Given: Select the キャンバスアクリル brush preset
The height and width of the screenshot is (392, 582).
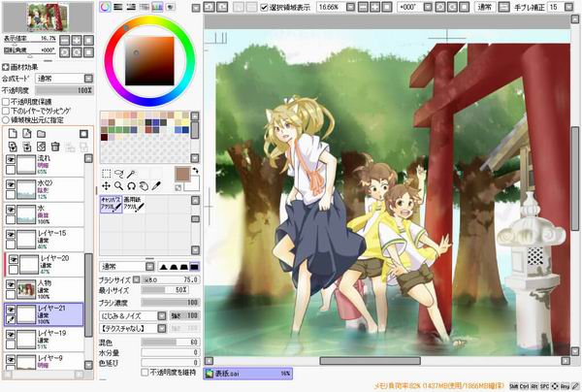Looking at the screenshot, I should click(111, 204).
